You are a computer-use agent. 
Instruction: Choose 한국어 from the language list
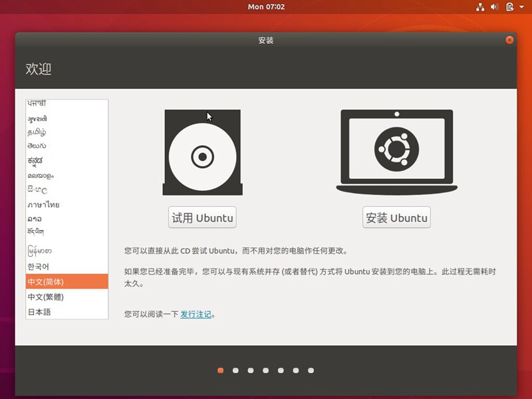[x=66, y=266]
